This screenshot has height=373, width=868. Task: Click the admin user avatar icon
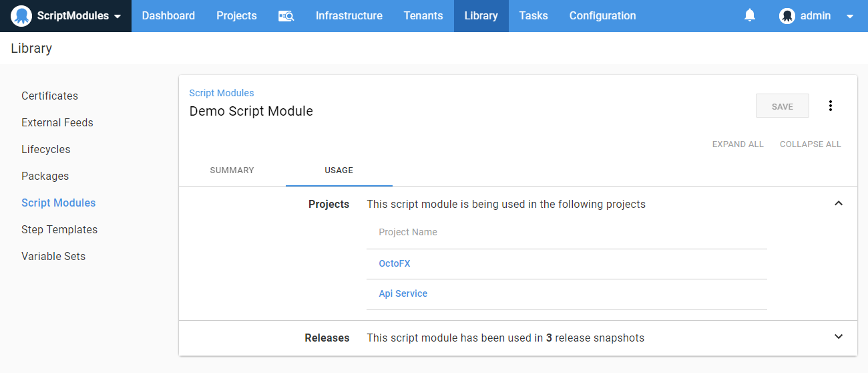click(787, 16)
